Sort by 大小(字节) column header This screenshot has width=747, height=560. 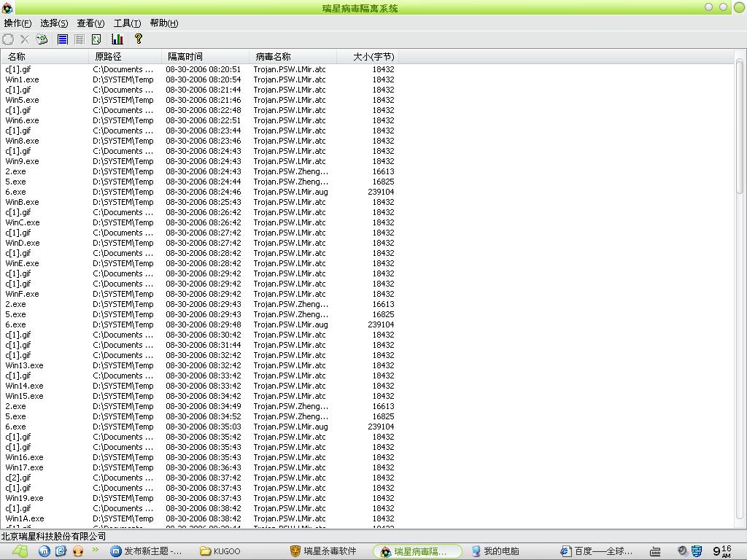(x=368, y=57)
